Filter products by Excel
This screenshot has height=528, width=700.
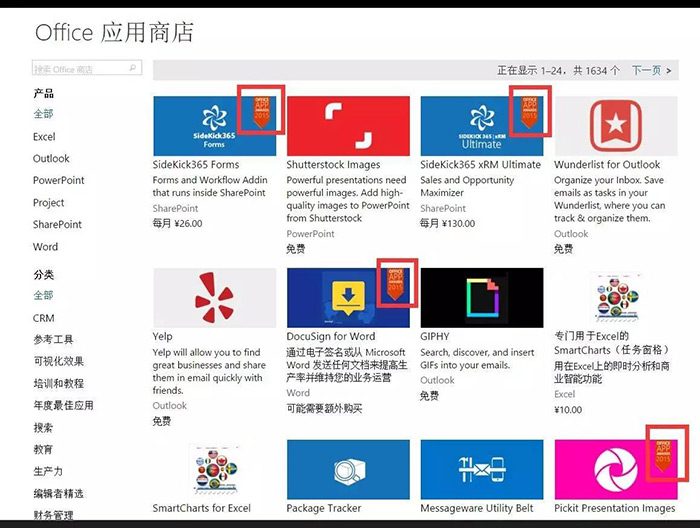click(44, 137)
